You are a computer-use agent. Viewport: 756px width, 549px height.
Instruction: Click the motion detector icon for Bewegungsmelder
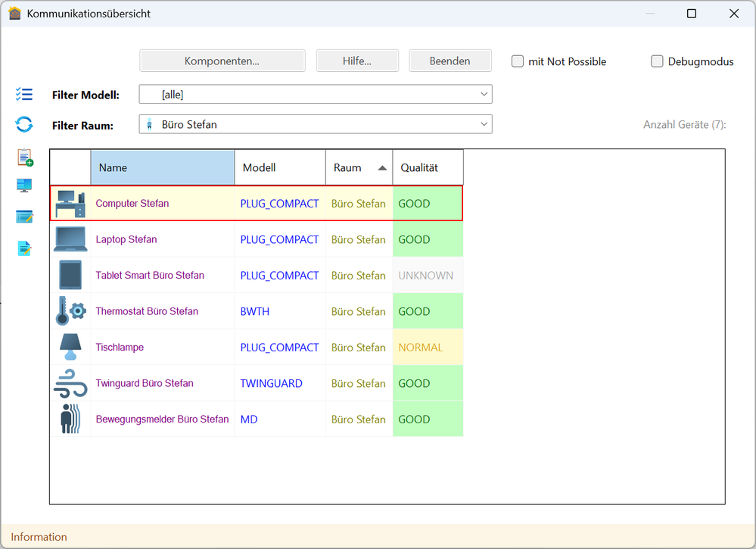tap(70, 419)
